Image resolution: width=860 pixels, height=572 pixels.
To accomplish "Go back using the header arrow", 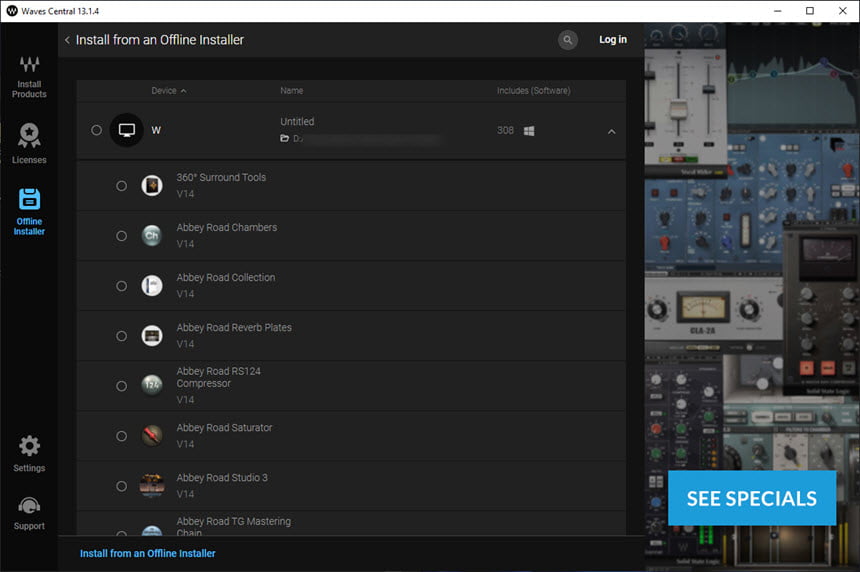I will click(67, 40).
